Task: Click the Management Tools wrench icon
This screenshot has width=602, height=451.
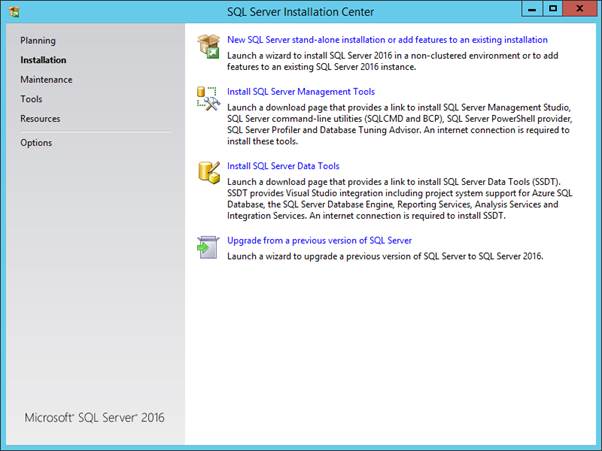Action: (208, 99)
